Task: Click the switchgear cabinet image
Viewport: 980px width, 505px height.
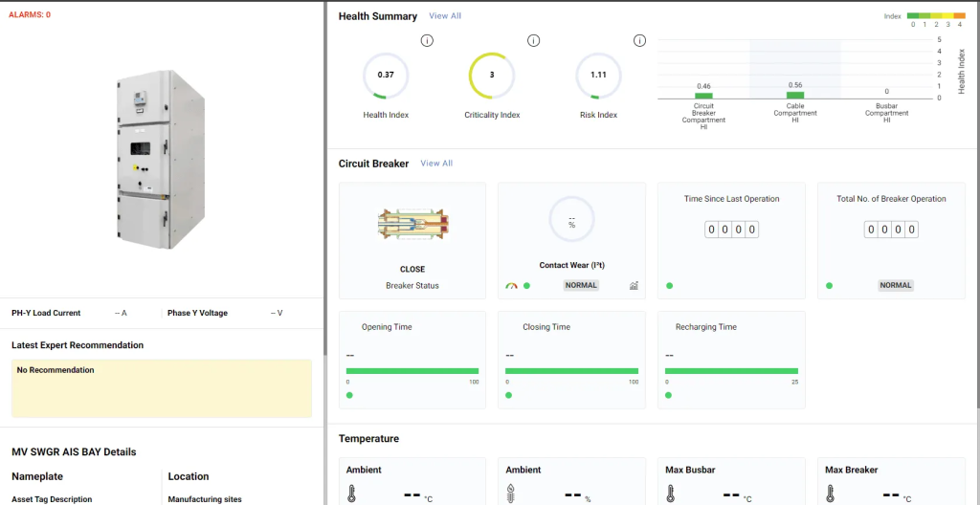Action: click(160, 160)
